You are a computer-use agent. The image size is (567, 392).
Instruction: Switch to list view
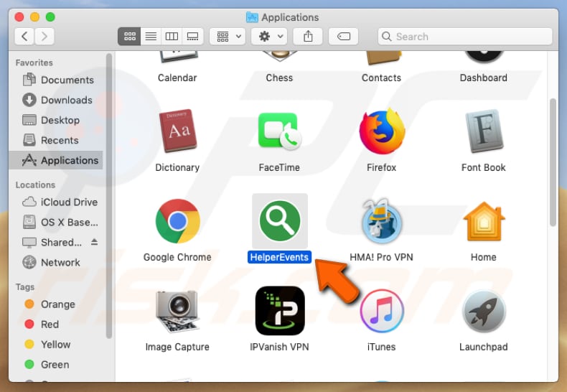pos(151,36)
